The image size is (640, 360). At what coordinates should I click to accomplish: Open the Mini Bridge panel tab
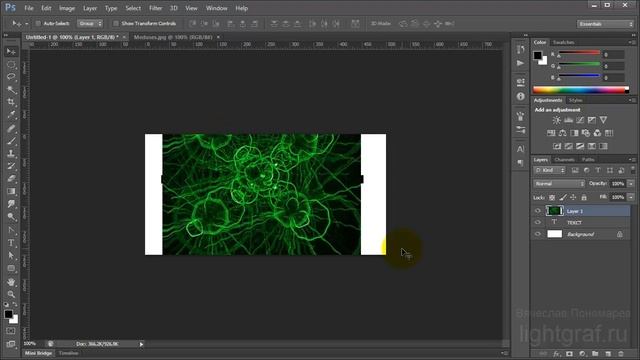(39, 353)
